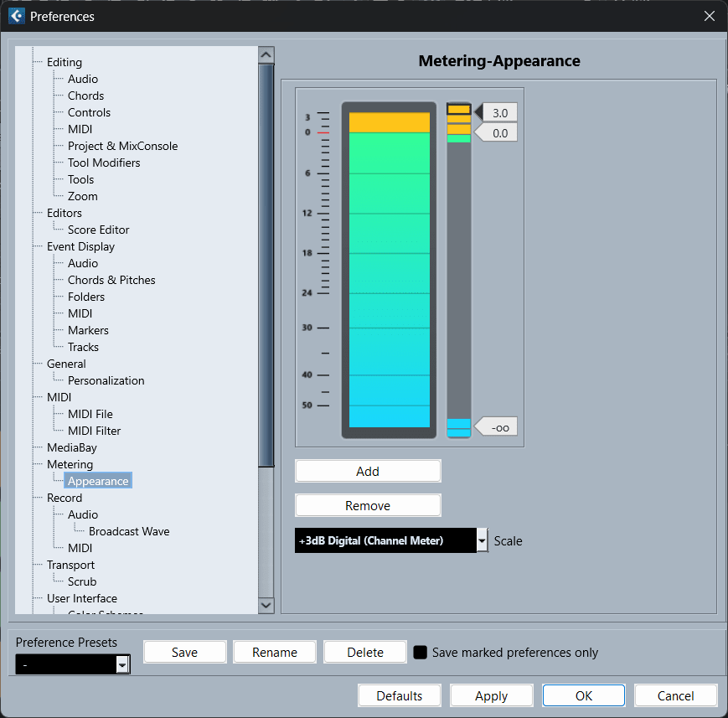This screenshot has width=728, height=718.
Task: Select Personalization under General
Action: pyautogui.click(x=106, y=380)
